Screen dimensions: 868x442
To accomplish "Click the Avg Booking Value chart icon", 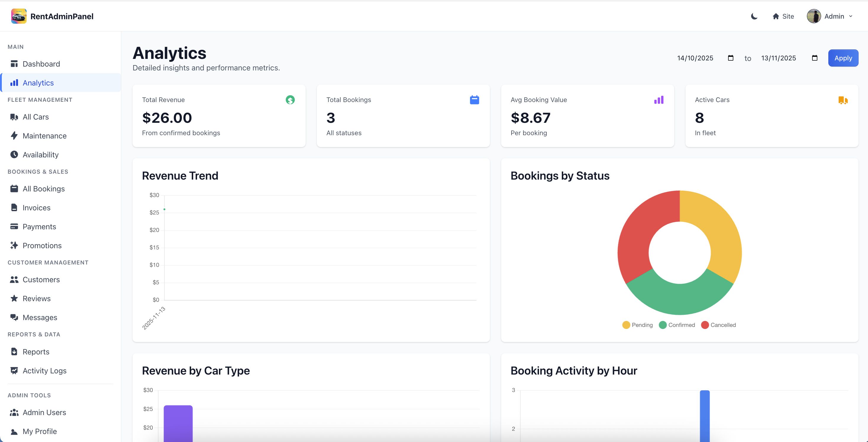I will [659, 100].
